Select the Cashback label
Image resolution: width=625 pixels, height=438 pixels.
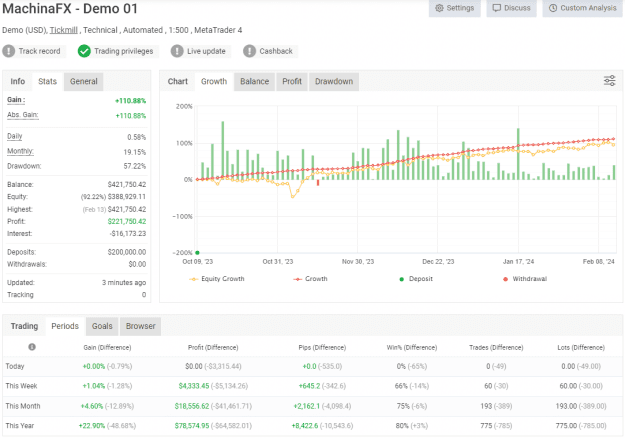coord(276,51)
